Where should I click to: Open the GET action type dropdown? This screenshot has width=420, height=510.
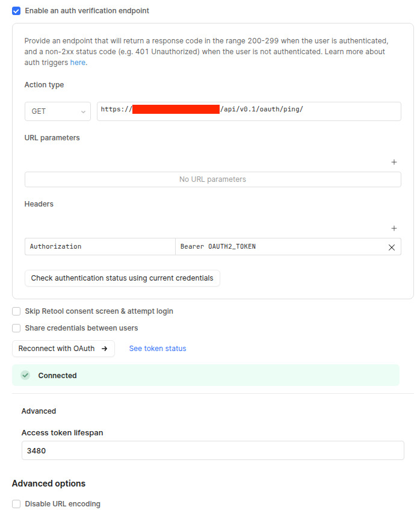pos(58,111)
